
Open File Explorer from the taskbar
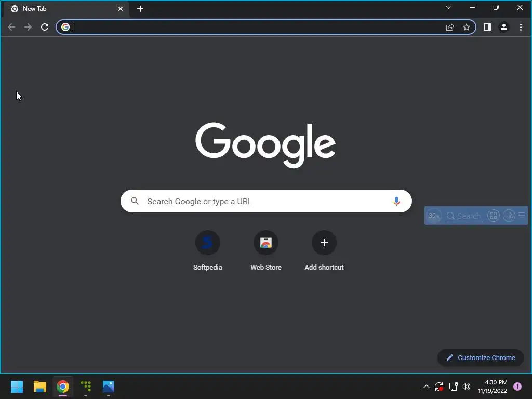coord(39,387)
